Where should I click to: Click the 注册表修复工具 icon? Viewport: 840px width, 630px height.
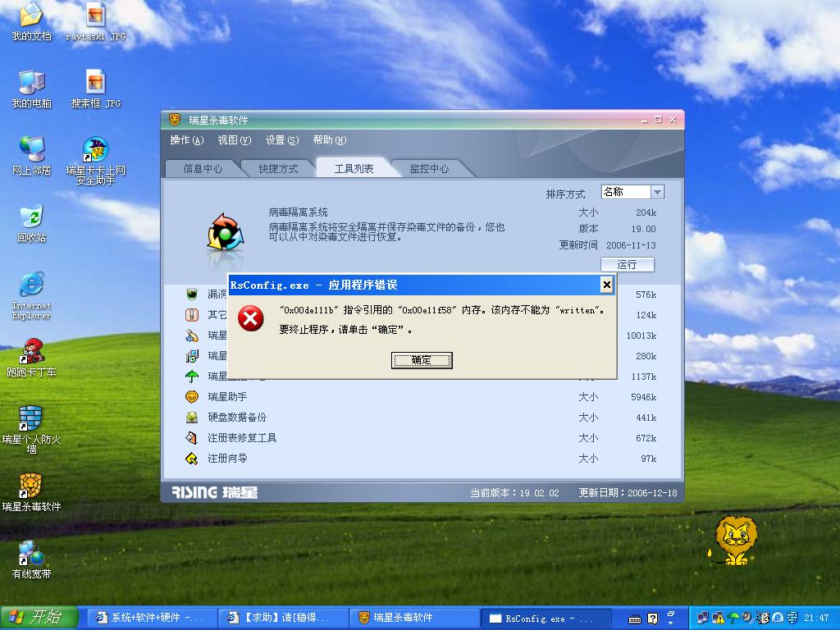coord(192,438)
